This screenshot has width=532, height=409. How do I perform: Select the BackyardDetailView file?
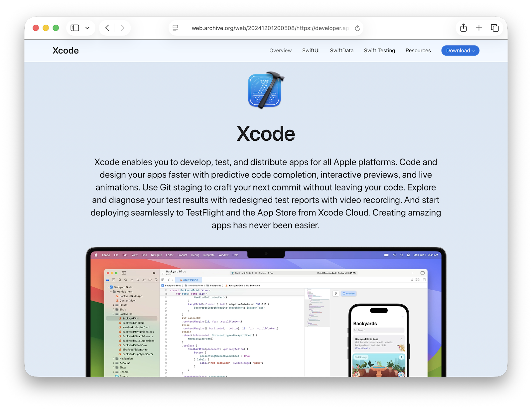click(132, 345)
